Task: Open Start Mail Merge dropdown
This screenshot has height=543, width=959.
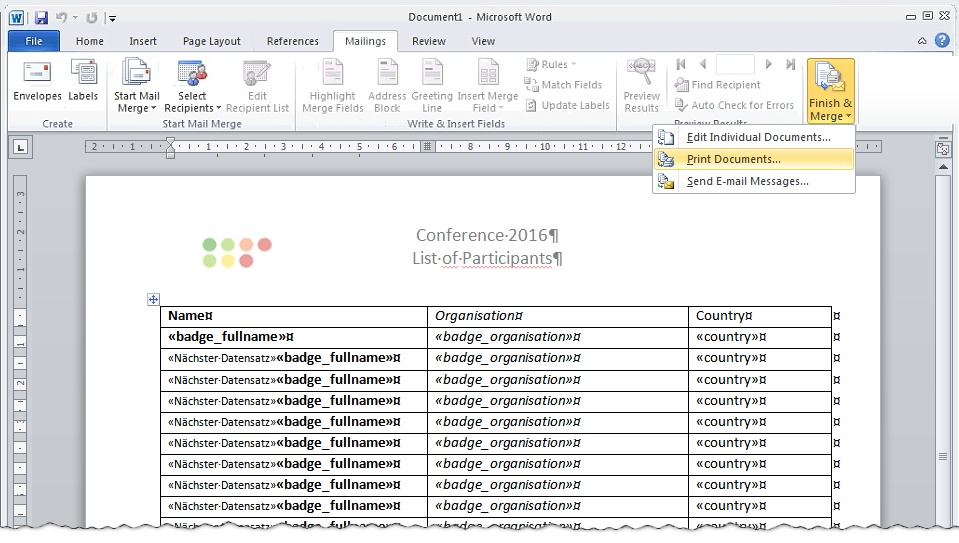Action: (x=136, y=86)
